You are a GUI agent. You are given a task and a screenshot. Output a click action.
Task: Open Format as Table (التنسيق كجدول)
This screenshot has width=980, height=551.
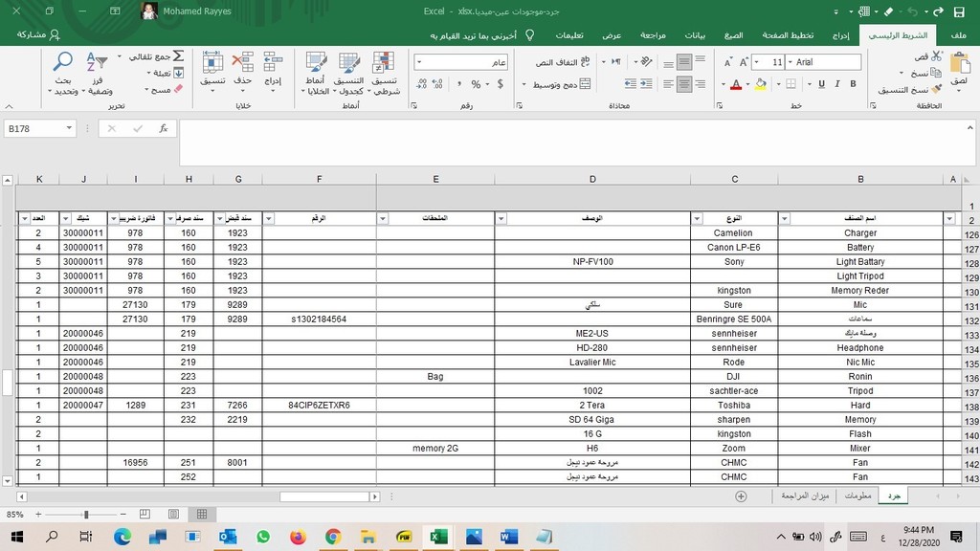tap(348, 74)
